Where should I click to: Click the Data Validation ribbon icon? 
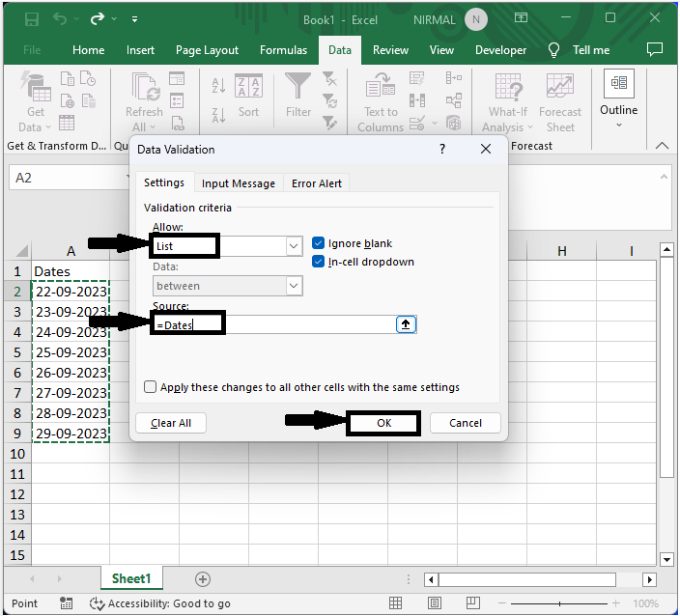[x=416, y=124]
